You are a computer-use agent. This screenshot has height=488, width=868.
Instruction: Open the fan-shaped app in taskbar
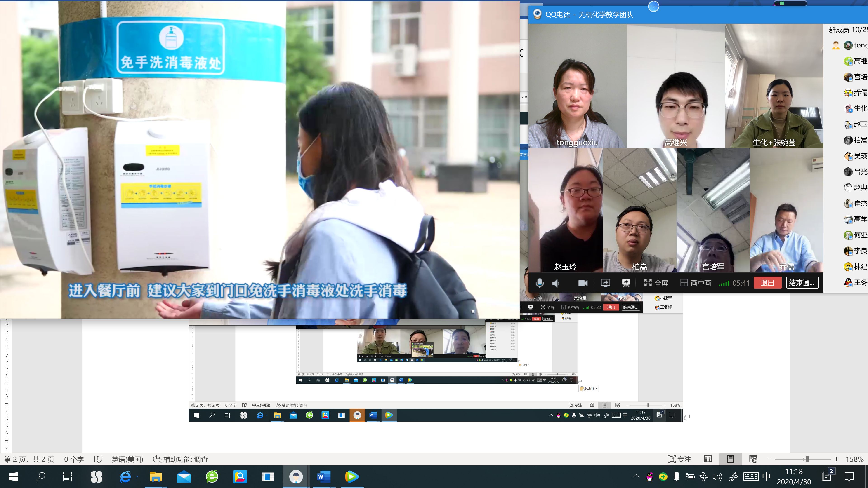point(96,476)
